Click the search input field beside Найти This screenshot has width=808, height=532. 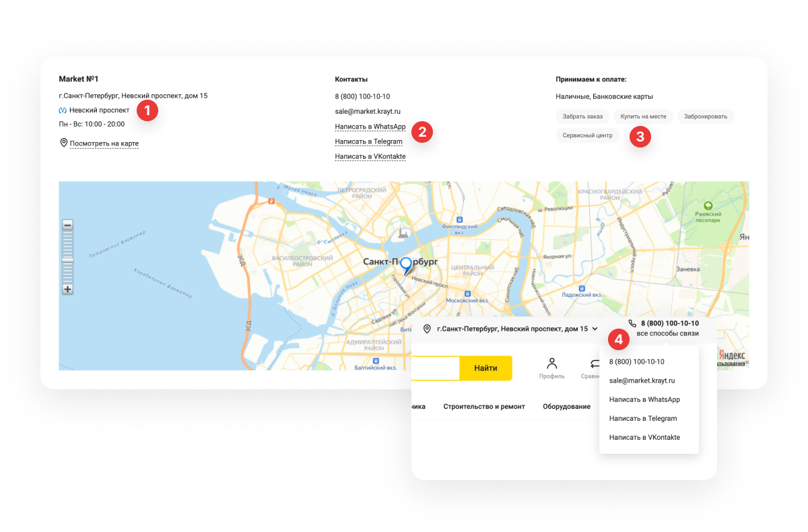click(436, 368)
